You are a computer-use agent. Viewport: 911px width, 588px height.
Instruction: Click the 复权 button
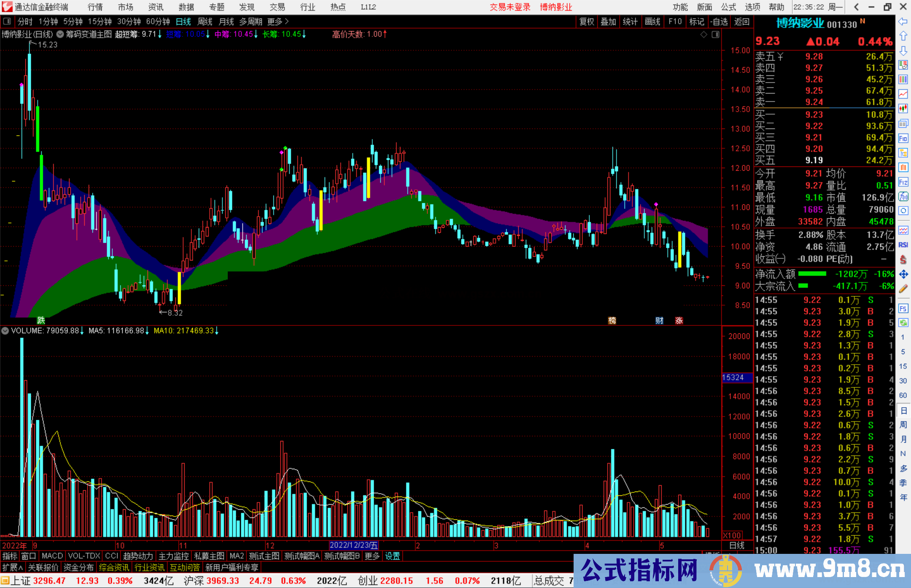587,21
